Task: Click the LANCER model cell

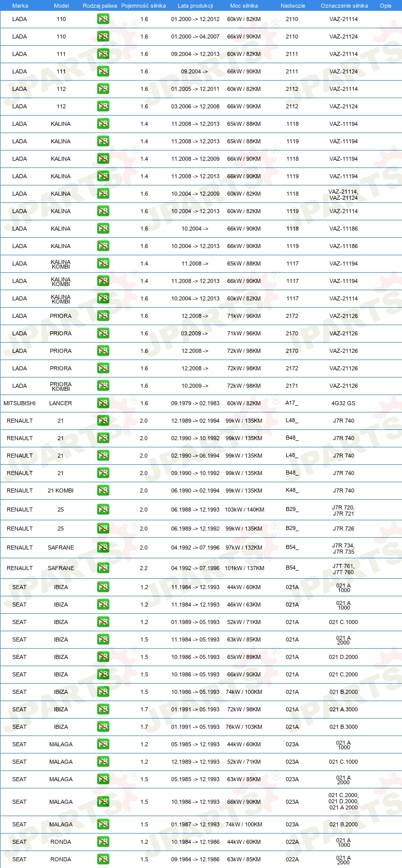Action: pos(61,403)
